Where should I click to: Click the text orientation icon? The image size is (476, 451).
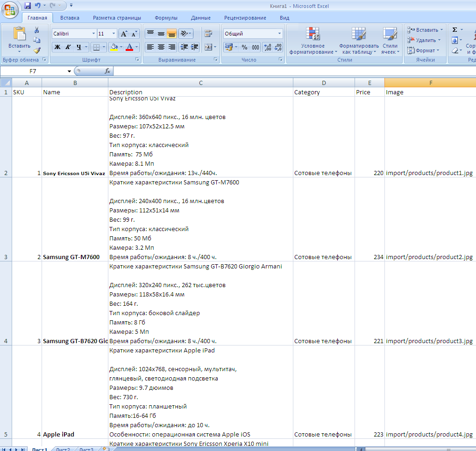(x=184, y=34)
